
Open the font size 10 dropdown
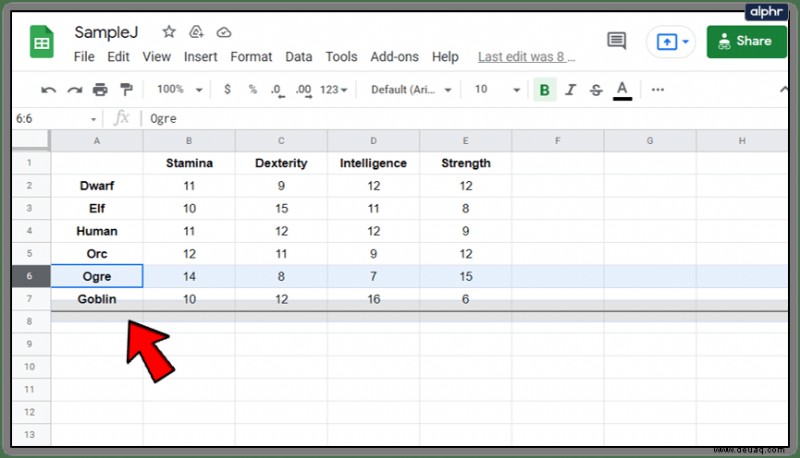click(497, 90)
